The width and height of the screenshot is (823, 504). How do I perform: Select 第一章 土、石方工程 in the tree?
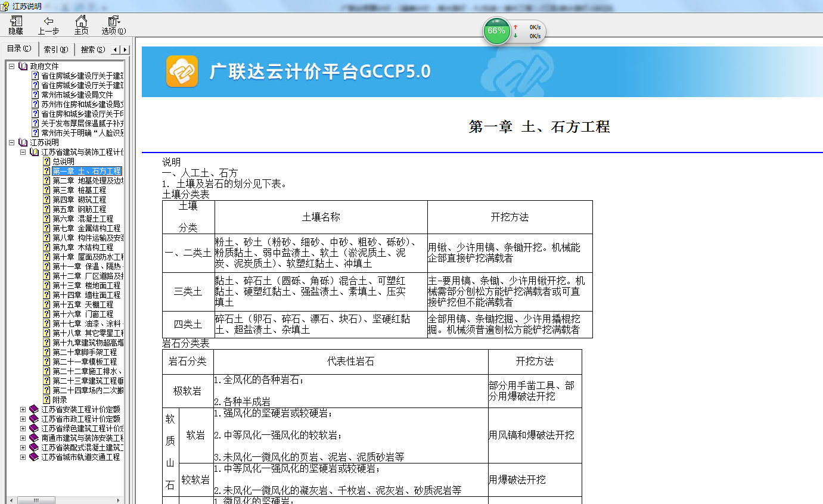pyautogui.click(x=87, y=171)
